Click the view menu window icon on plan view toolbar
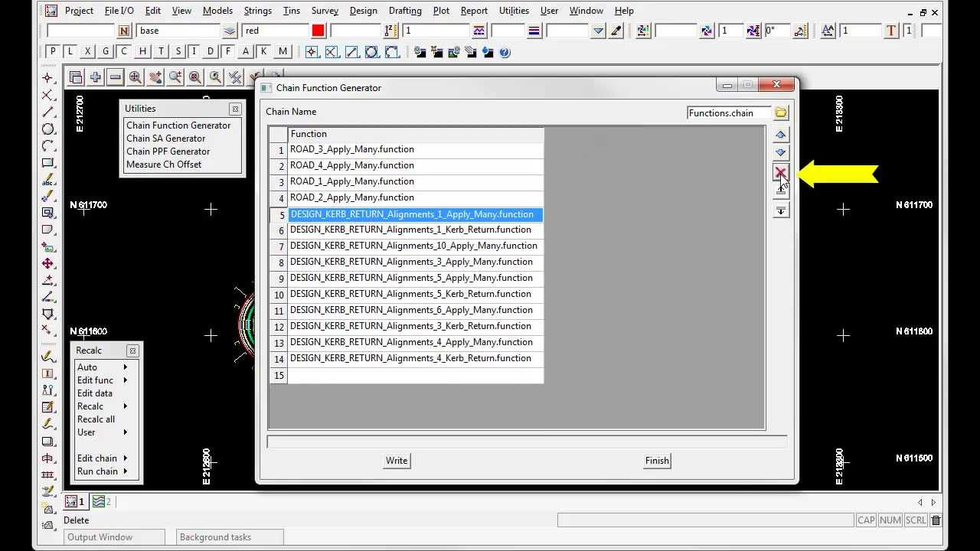 click(x=75, y=77)
